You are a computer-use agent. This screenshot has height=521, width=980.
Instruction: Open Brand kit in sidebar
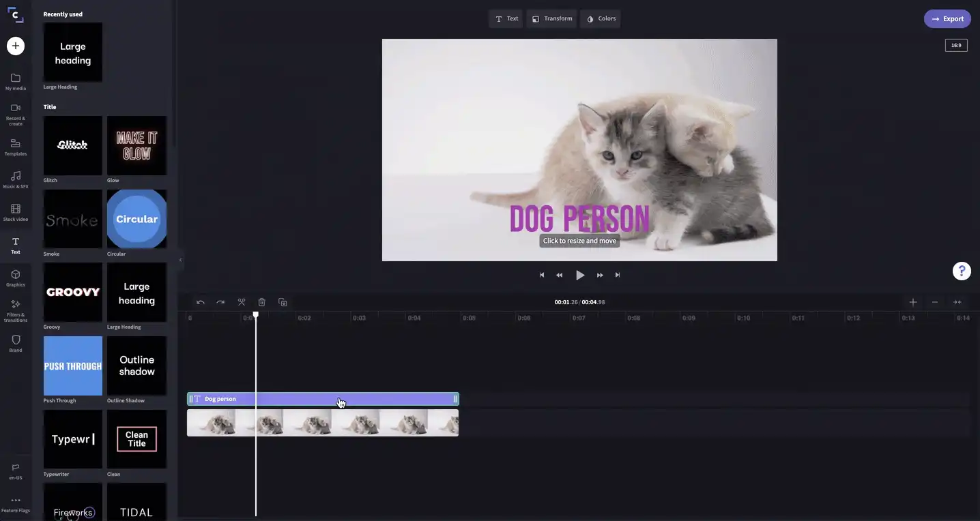tap(16, 343)
